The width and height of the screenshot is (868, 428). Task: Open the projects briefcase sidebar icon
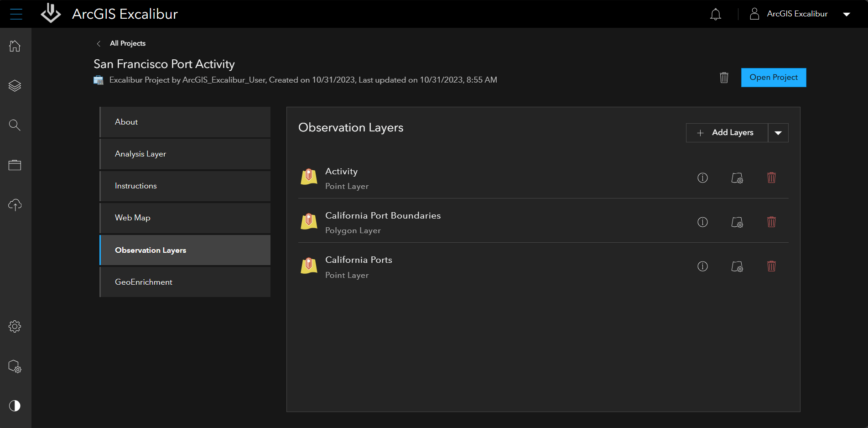click(15, 165)
